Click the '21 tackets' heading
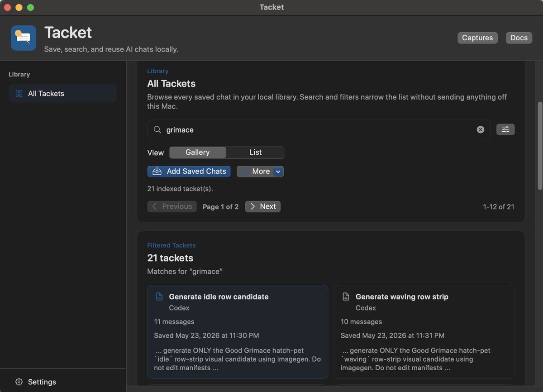 170,258
